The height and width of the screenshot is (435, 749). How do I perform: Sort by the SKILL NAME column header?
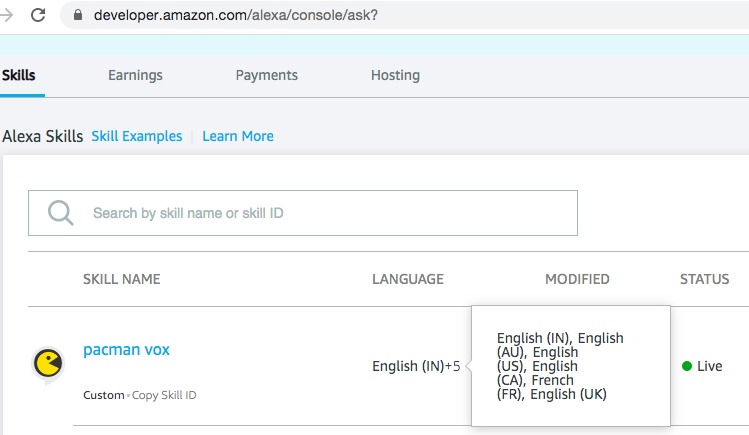[x=122, y=279]
